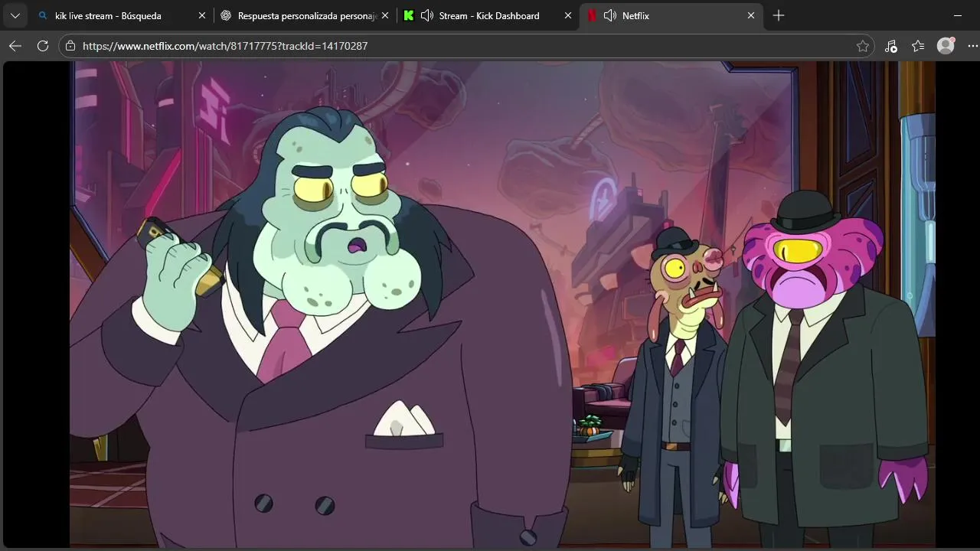This screenshot has width=980, height=551.
Task: Close the Respuesta personalizada tab
Action: coord(384,15)
